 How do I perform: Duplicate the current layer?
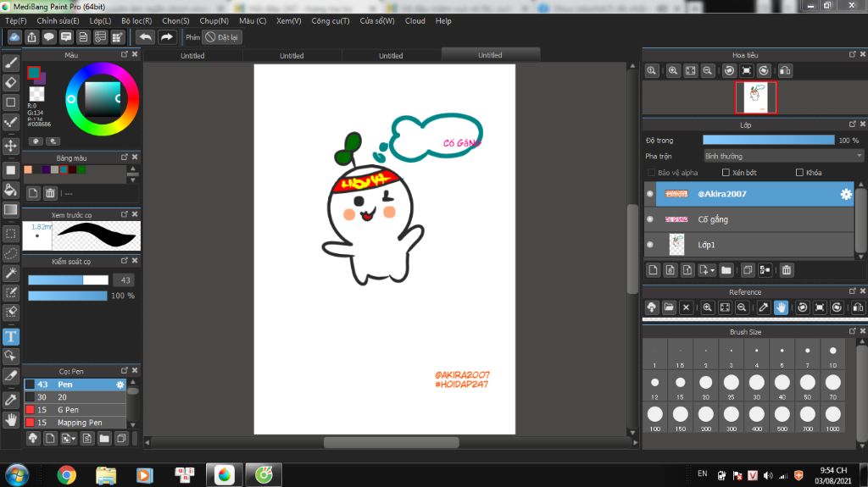[x=748, y=270]
